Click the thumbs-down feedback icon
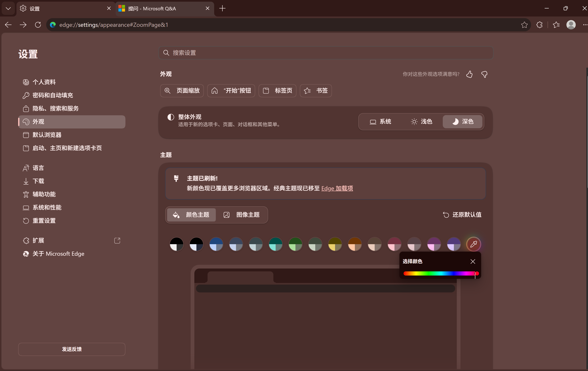Viewport: 588px width, 371px height. coord(484,74)
